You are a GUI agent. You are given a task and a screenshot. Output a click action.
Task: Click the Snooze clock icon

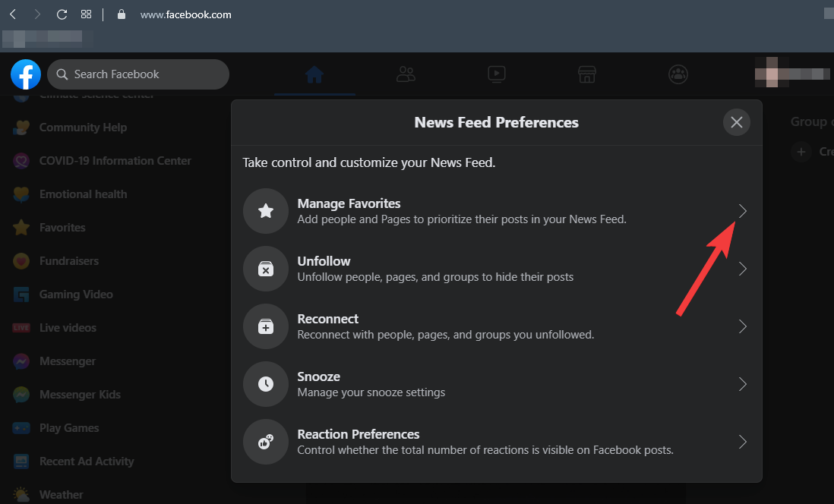(266, 384)
